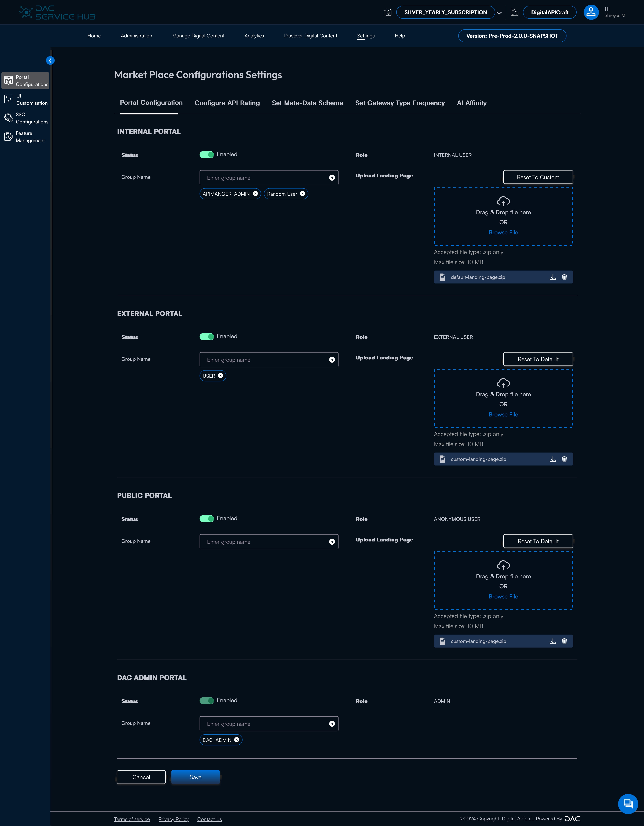
Task: Open the Privacy Policy link
Action: (173, 819)
